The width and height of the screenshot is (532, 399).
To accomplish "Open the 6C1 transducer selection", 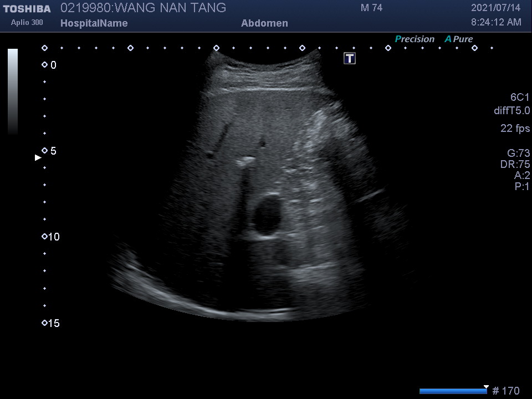I will point(520,97).
